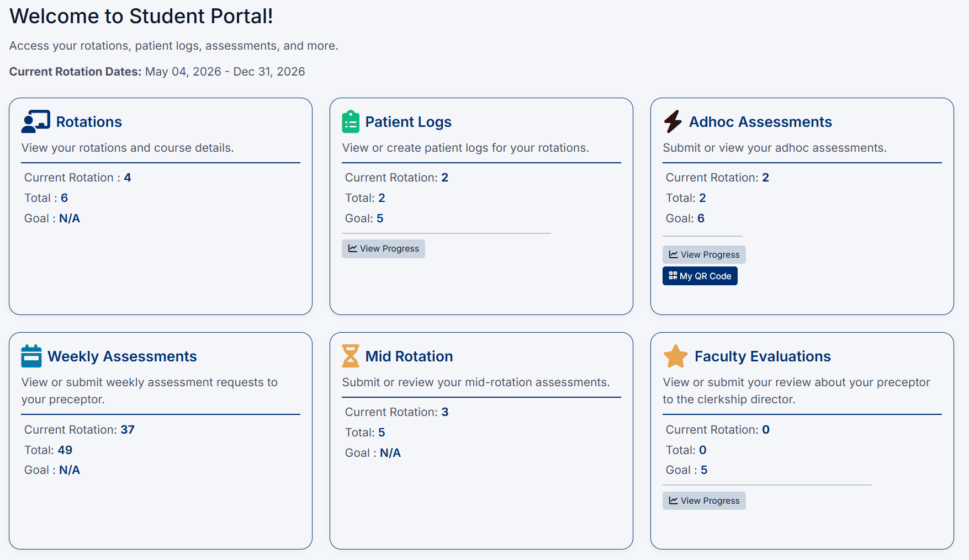The image size is (969, 560).
Task: Click the Mid Rotation total count 5
Action: click(x=382, y=433)
